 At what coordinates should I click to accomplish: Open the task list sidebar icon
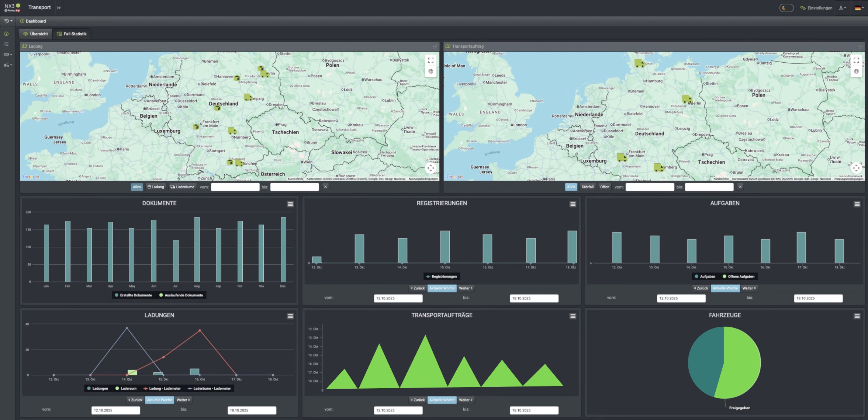point(6,44)
